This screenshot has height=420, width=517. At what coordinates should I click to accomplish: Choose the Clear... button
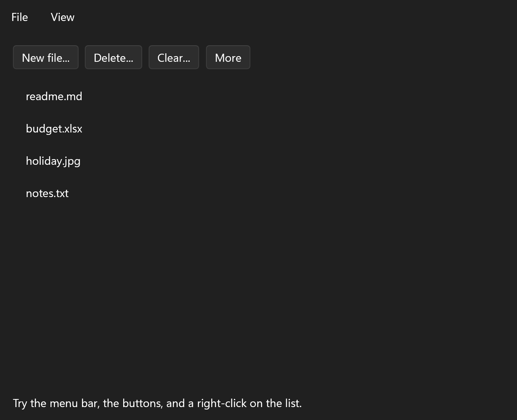point(174,57)
